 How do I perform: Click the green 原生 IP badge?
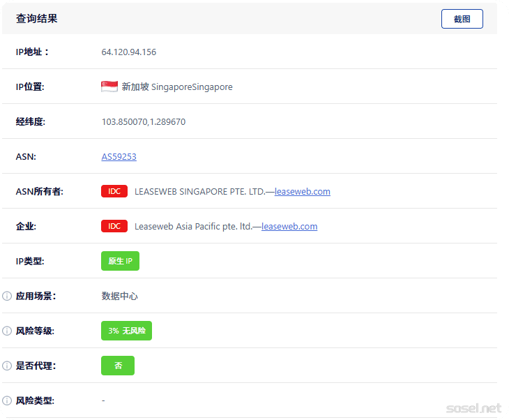(x=120, y=261)
